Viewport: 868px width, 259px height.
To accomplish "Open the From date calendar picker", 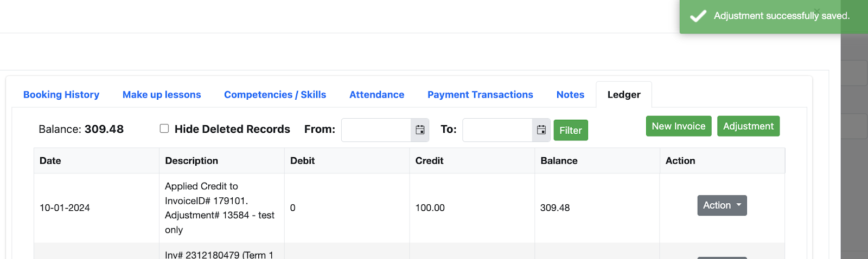I will (x=420, y=130).
